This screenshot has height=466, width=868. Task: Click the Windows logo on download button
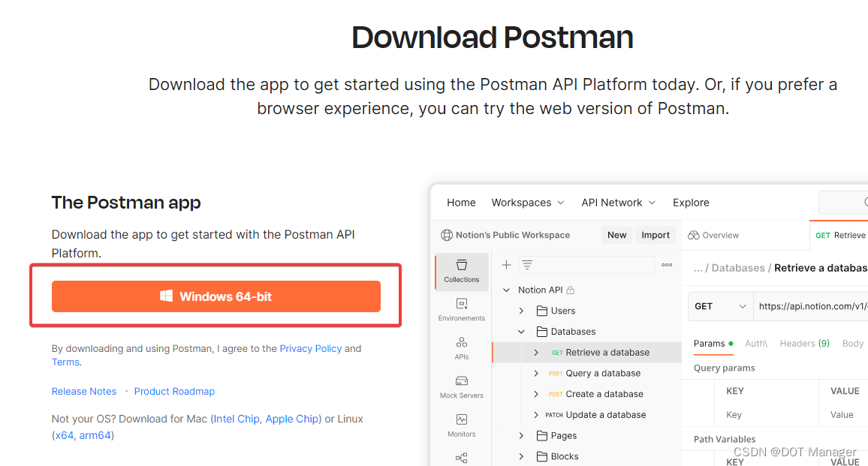[x=166, y=296]
